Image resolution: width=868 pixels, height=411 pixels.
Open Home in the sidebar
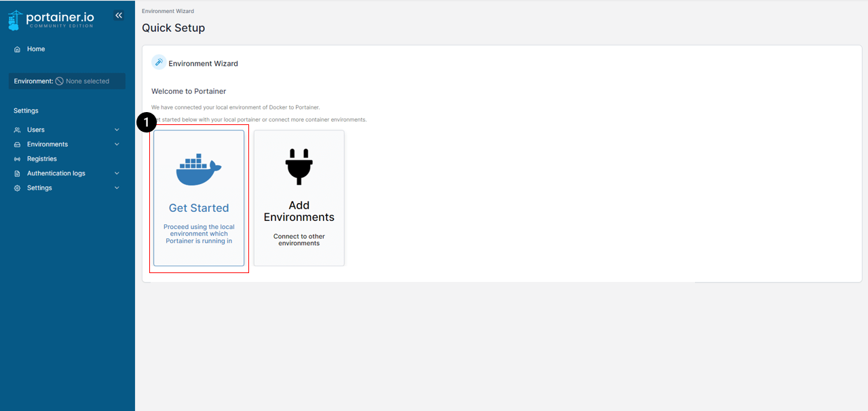(x=36, y=49)
